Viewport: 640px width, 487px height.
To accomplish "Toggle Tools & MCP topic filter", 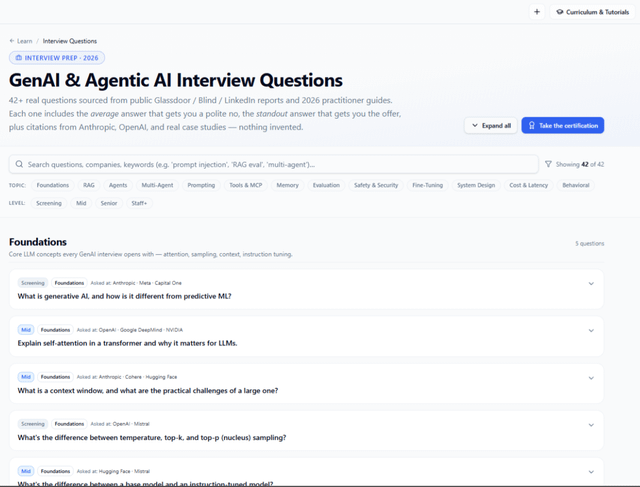I will [x=246, y=185].
